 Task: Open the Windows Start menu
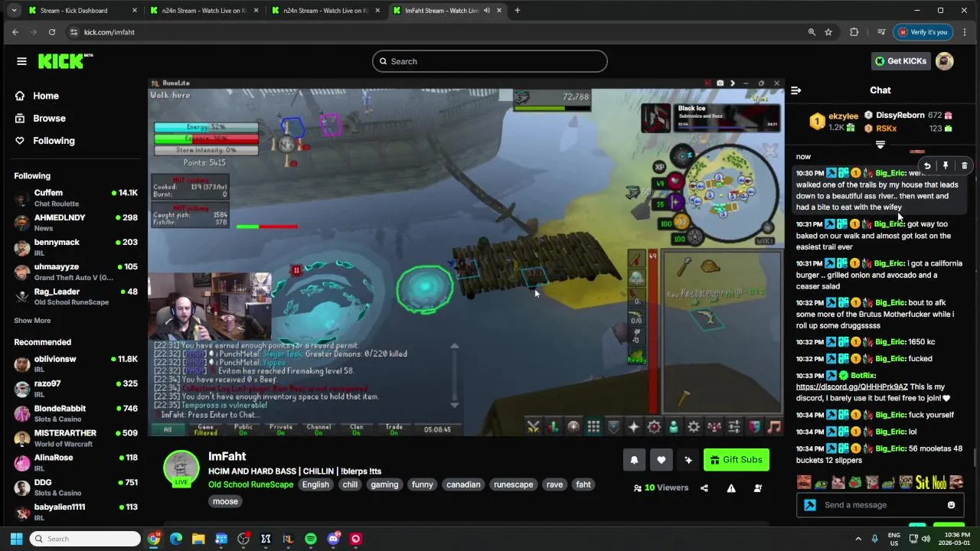click(16, 539)
